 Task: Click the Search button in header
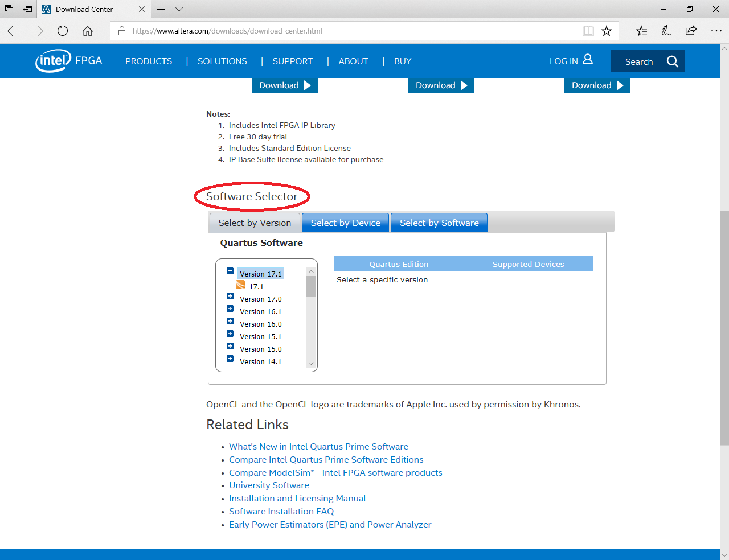(x=648, y=61)
